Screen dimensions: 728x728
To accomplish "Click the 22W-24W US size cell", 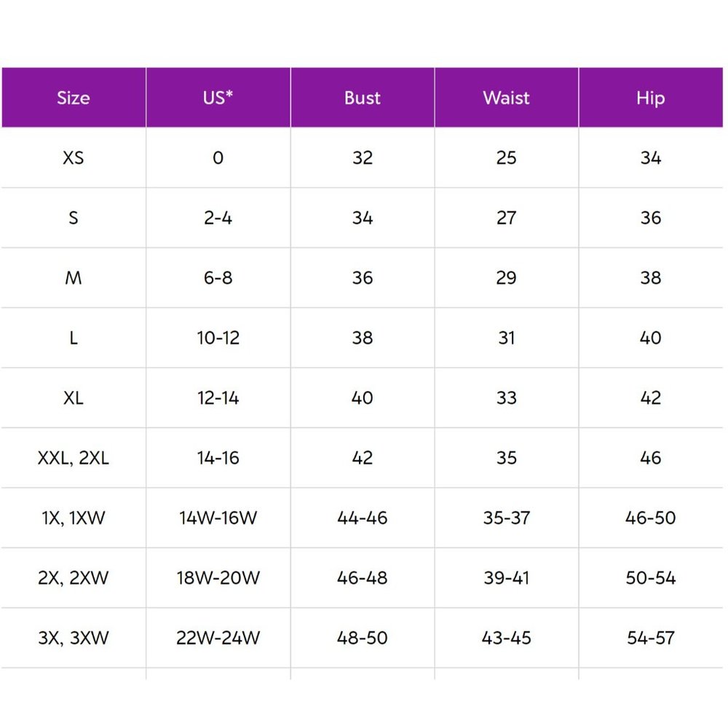I will [x=218, y=638].
